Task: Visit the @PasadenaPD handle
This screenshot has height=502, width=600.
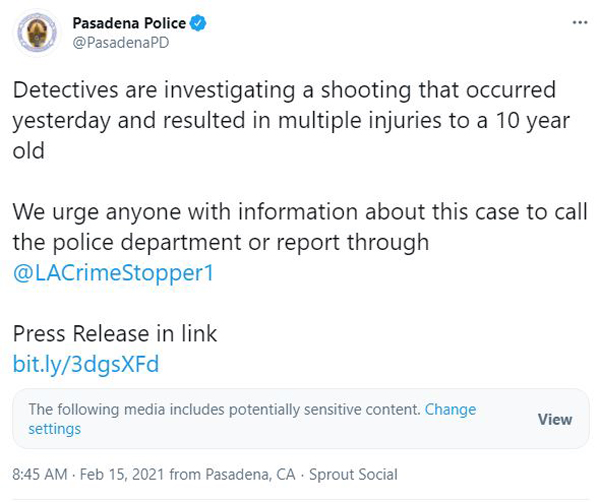Action: [121, 43]
